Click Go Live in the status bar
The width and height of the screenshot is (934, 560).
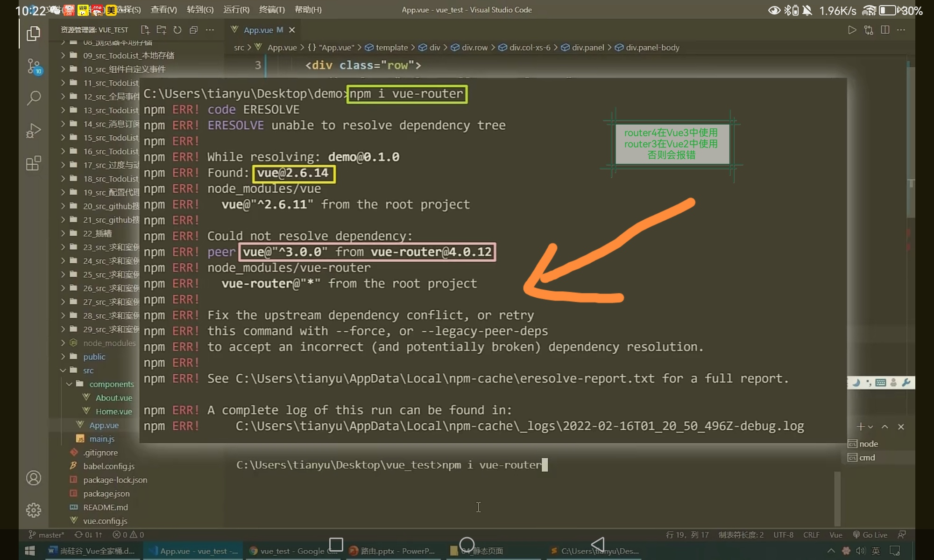pos(870,535)
